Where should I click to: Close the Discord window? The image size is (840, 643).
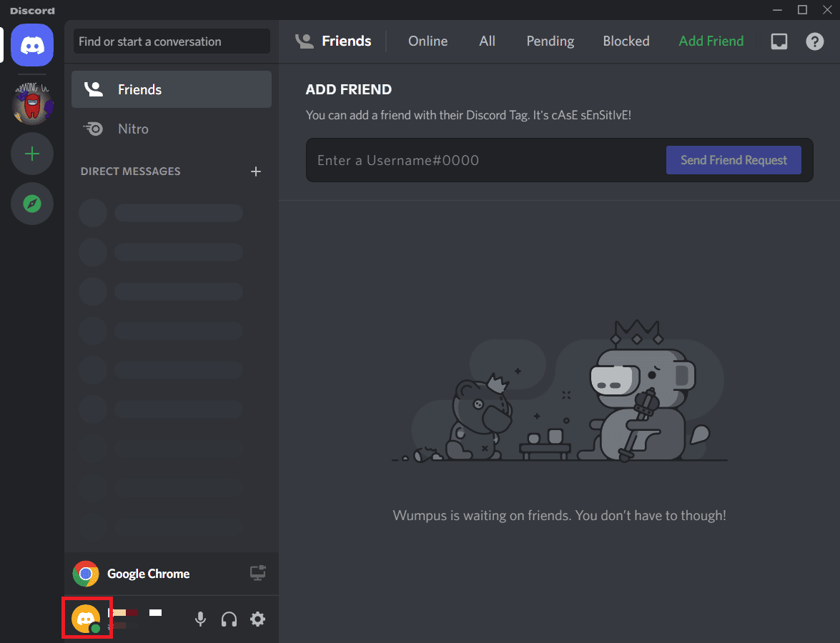pos(827,9)
